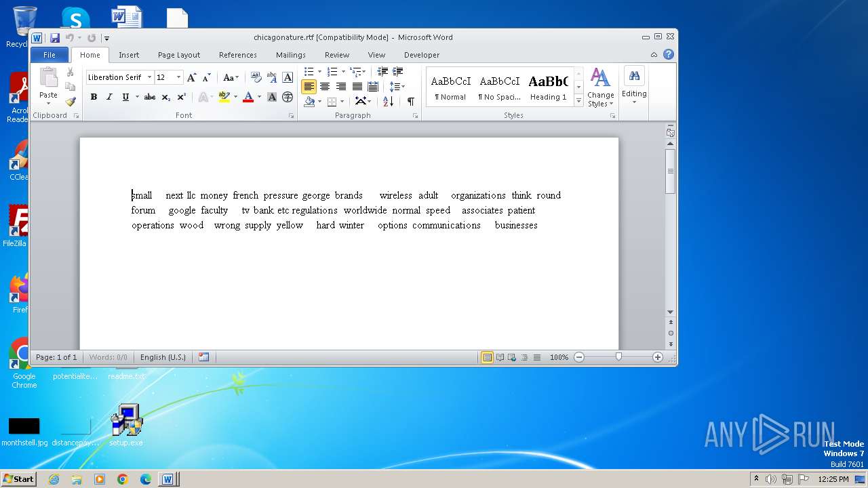The width and height of the screenshot is (868, 488).
Task: Toggle Center alignment
Action: tap(325, 86)
